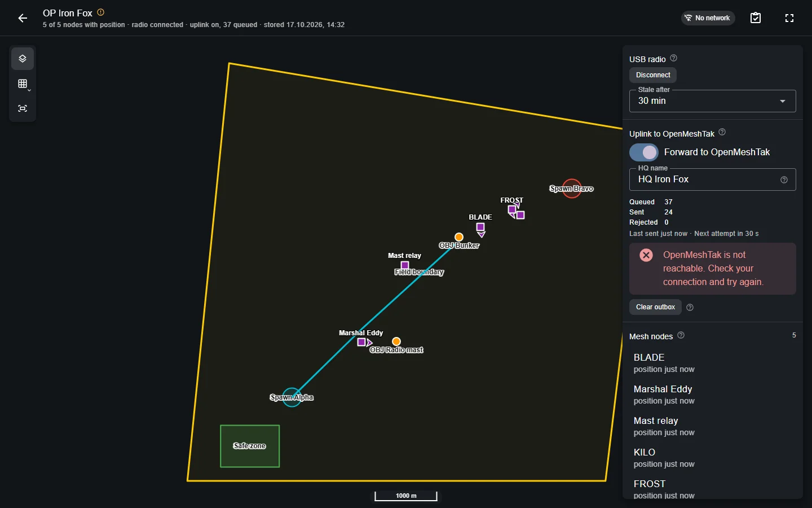
Task: Click the Marshal Eddy node marker on map
Action: (x=361, y=342)
